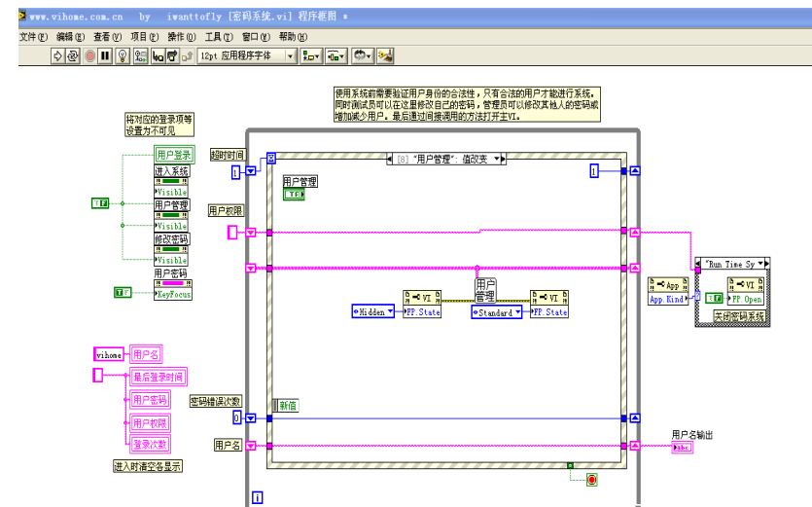This screenshot has height=507, width=812.
Task: Click the Run Continuously toolbar icon
Action: (73, 56)
